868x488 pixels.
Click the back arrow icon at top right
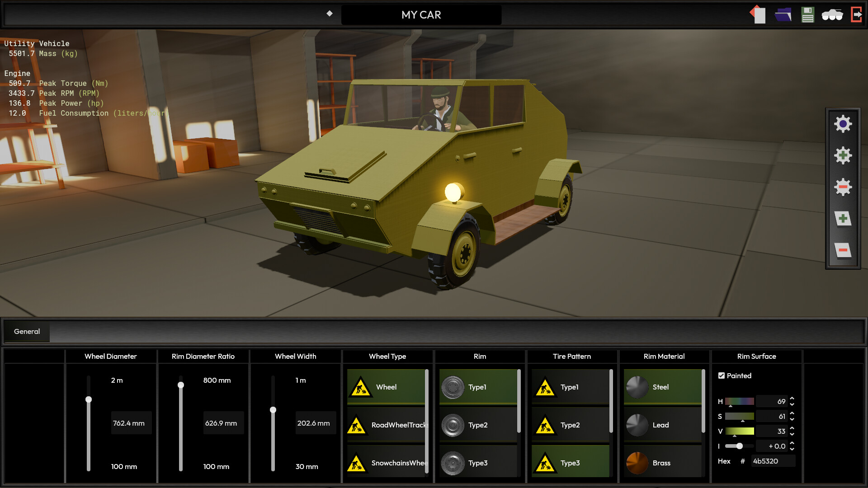coord(758,14)
